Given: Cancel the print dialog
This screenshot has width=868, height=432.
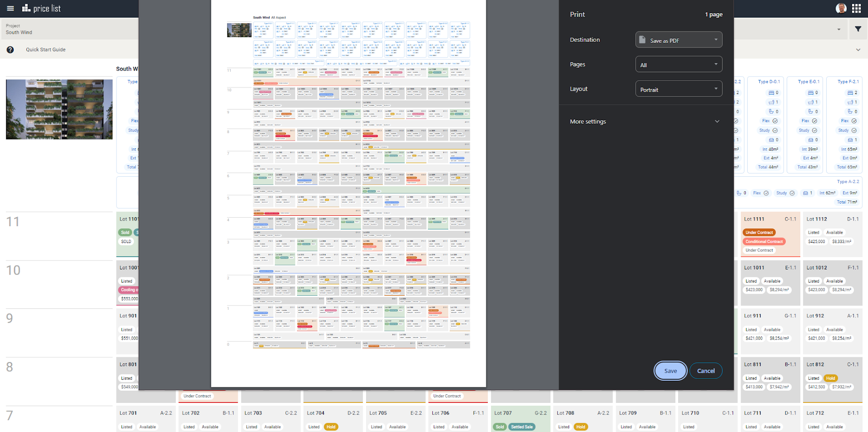Looking at the screenshot, I should tap(705, 370).
